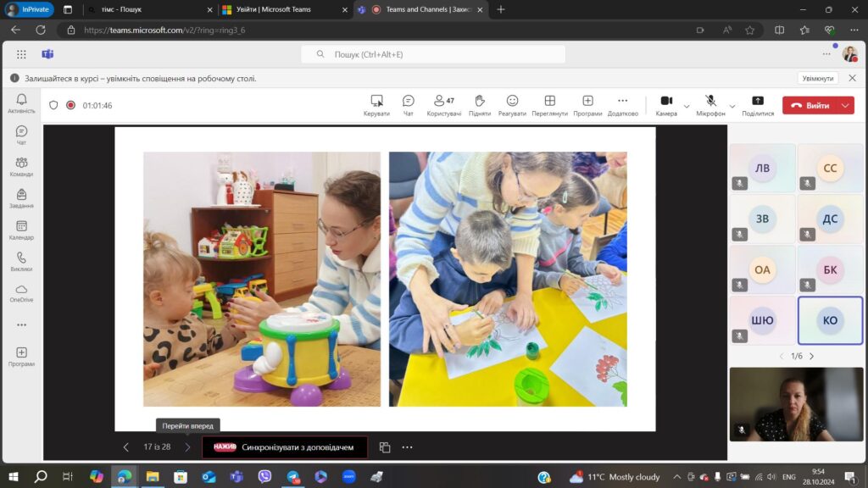Open Windows Start menu
The height and width of the screenshot is (488, 868).
pos(14,476)
